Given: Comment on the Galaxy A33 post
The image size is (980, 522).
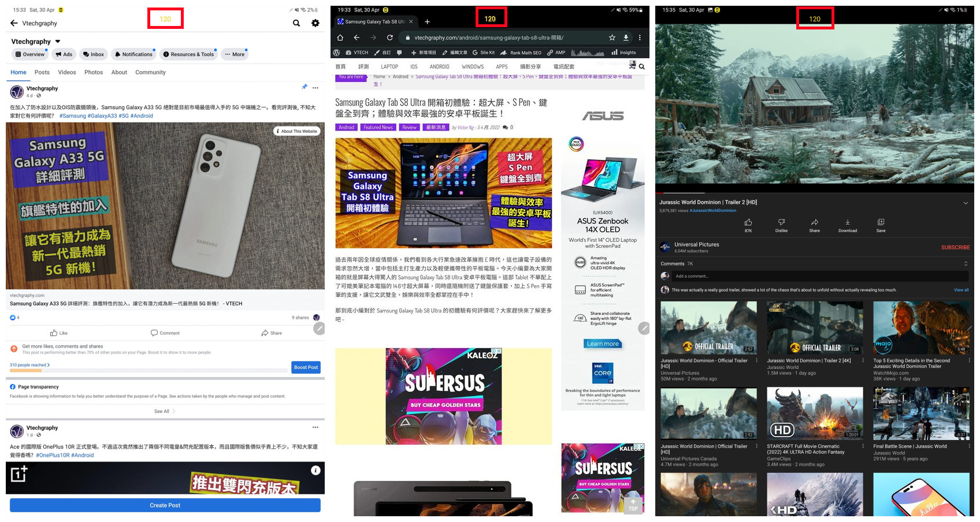Looking at the screenshot, I should click(x=165, y=333).
